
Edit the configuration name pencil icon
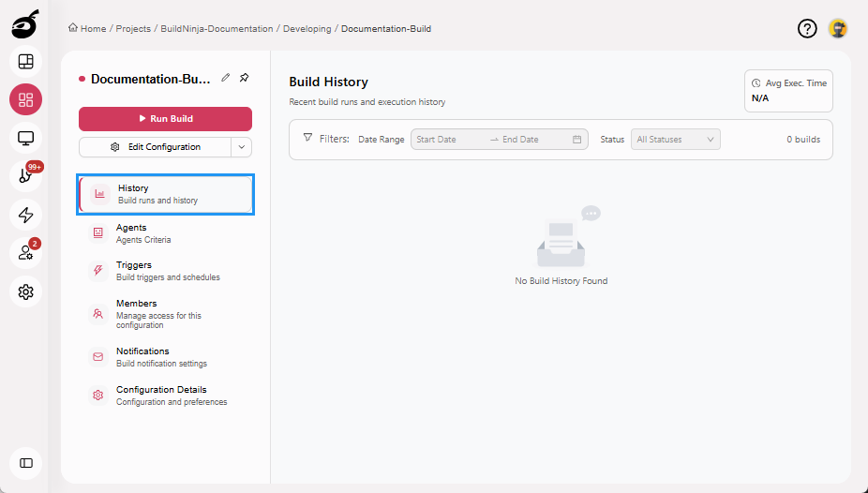[226, 78]
